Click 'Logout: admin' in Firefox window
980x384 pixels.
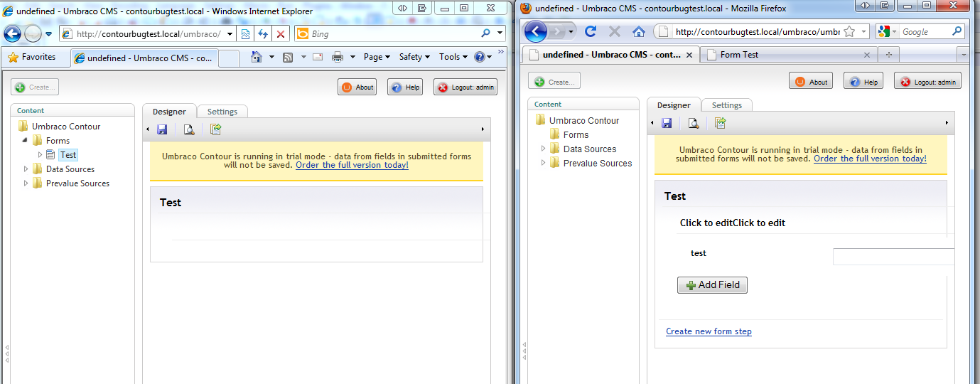click(928, 82)
